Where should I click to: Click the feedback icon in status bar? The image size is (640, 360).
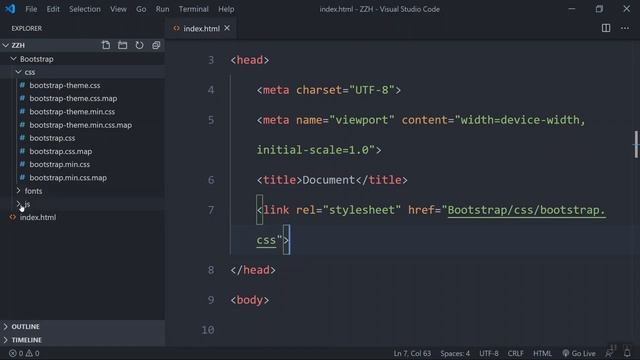(x=610, y=353)
